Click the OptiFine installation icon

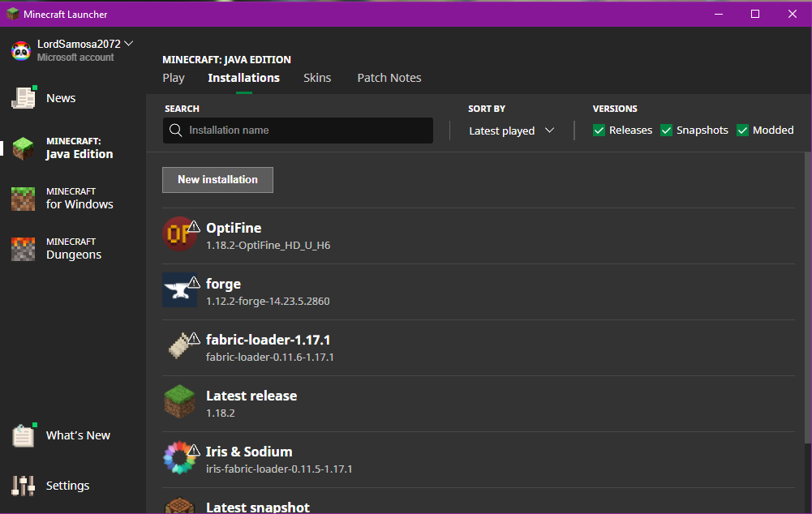[179, 234]
